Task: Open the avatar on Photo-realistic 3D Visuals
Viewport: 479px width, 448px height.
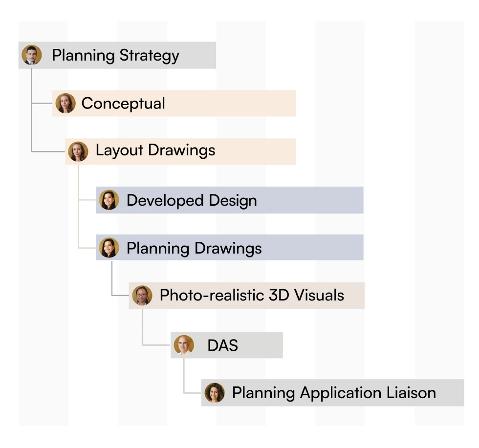Action: point(142,296)
